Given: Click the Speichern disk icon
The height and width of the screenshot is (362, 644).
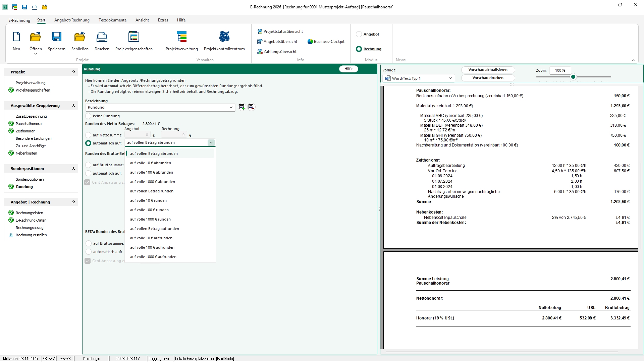Looking at the screenshot, I should [x=56, y=37].
